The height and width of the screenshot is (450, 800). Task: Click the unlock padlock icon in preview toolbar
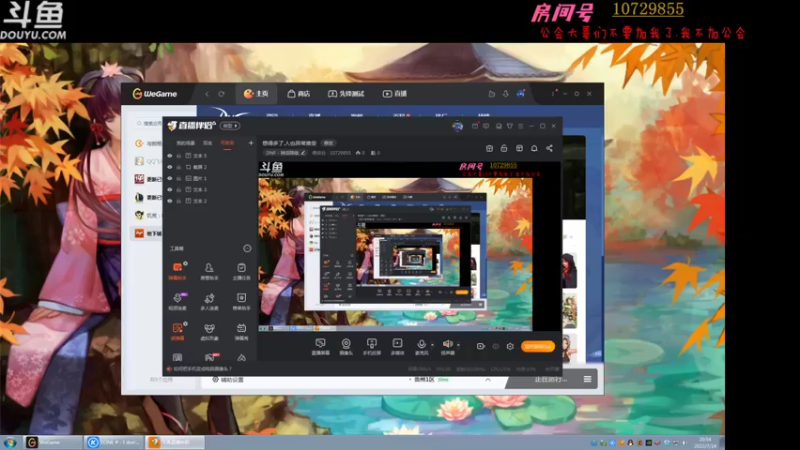point(504,148)
